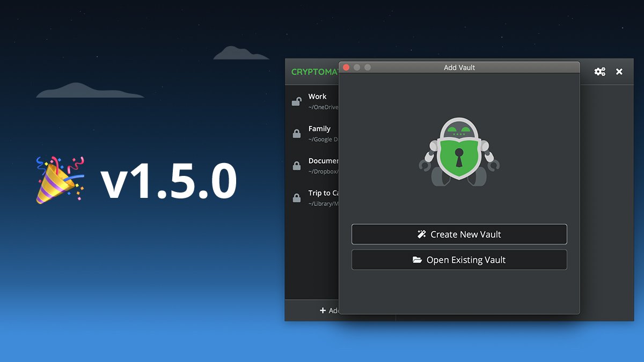Click the padlock icon beside the Dropbox vault
644x362 pixels.
point(296,166)
